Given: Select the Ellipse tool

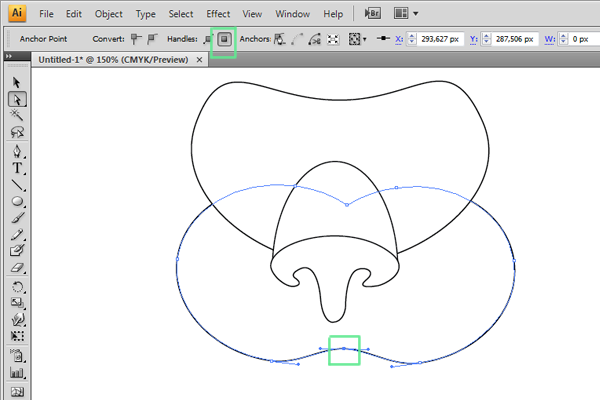Looking at the screenshot, I should tap(17, 202).
